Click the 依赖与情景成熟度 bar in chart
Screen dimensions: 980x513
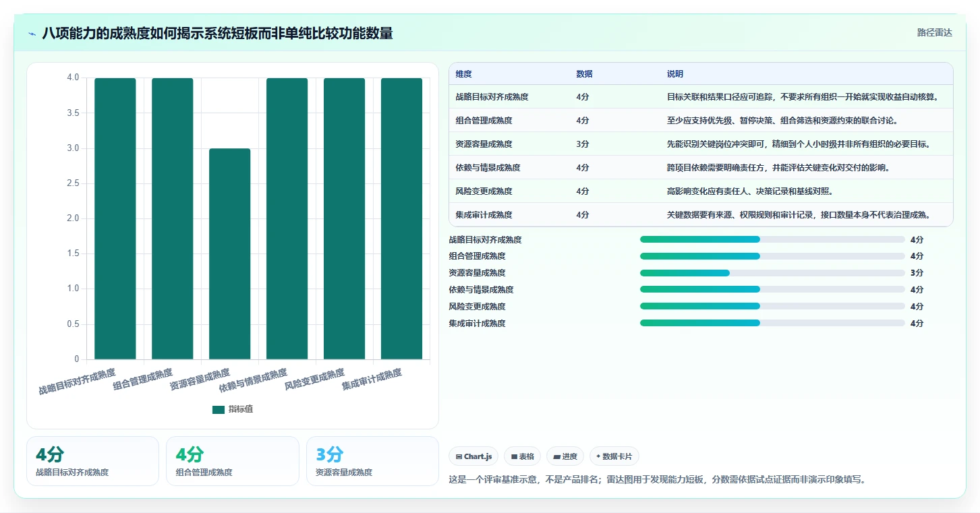(x=287, y=218)
